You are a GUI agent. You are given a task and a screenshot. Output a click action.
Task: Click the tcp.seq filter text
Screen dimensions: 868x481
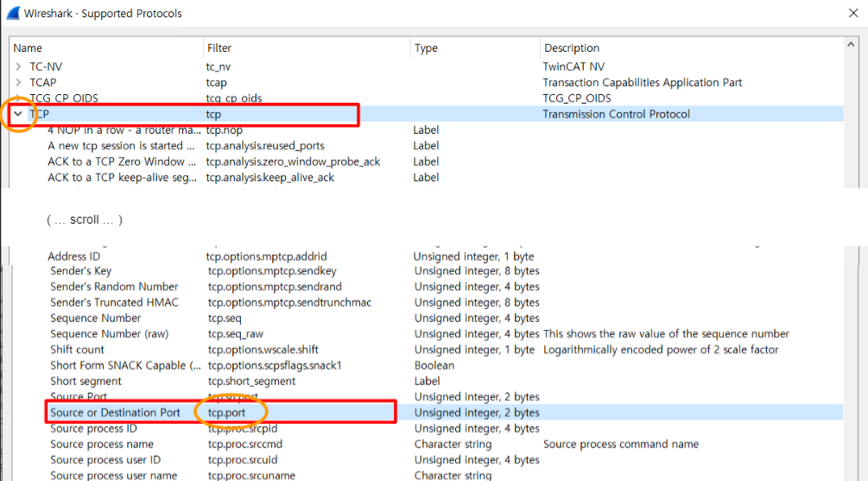(x=225, y=319)
